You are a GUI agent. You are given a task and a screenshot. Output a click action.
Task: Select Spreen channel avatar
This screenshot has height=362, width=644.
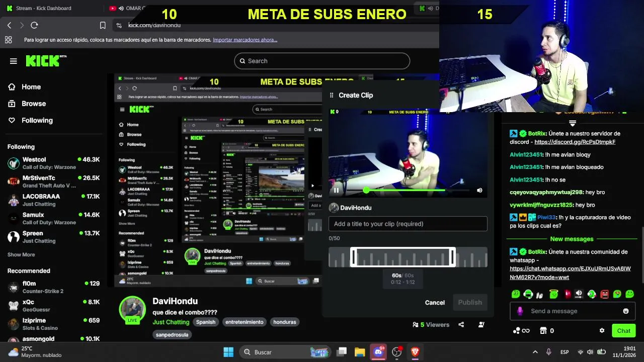14,237
